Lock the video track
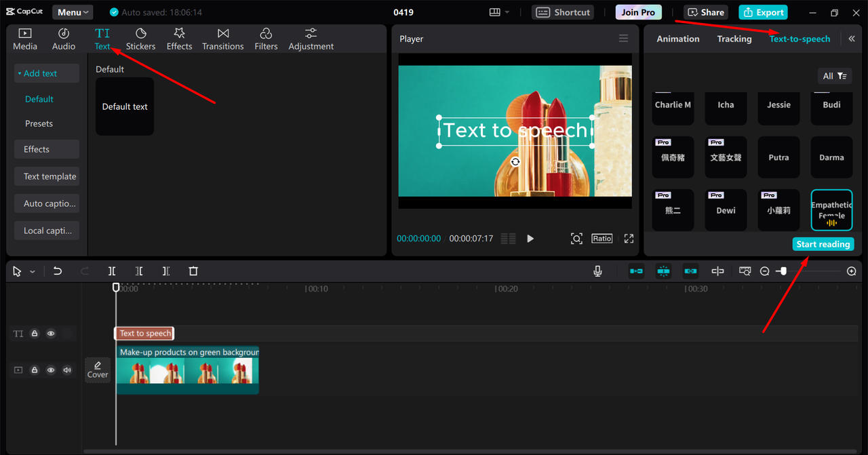 [x=35, y=370]
